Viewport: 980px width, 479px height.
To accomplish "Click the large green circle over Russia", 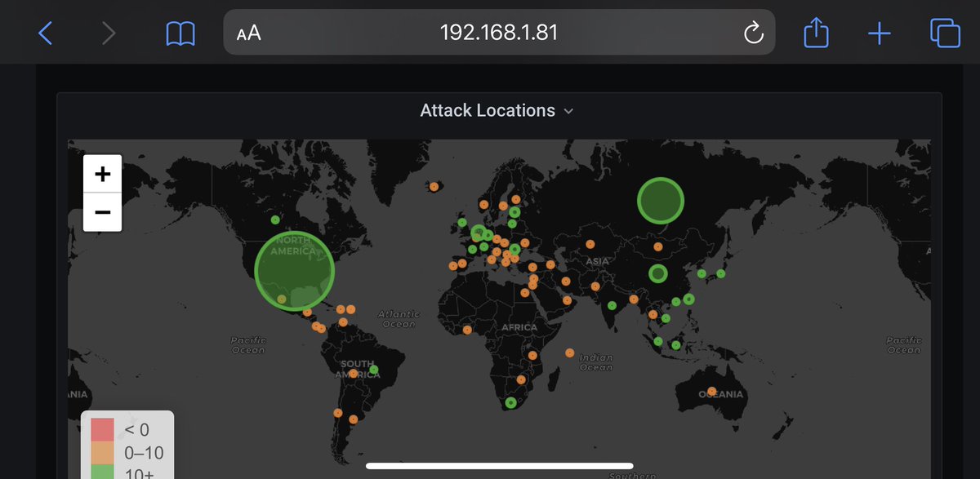I will pos(660,200).
